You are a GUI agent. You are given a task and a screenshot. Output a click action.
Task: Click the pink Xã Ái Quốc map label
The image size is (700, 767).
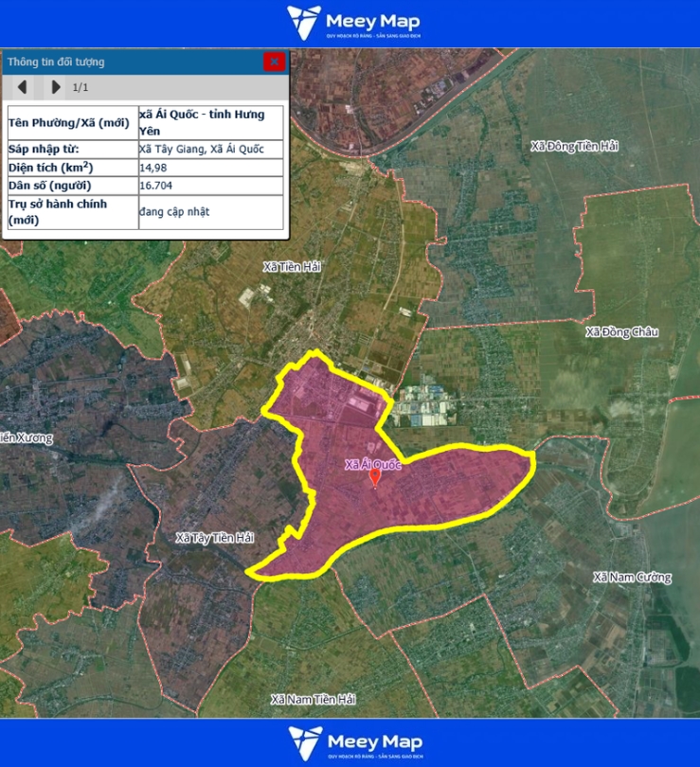pyautogui.click(x=373, y=465)
